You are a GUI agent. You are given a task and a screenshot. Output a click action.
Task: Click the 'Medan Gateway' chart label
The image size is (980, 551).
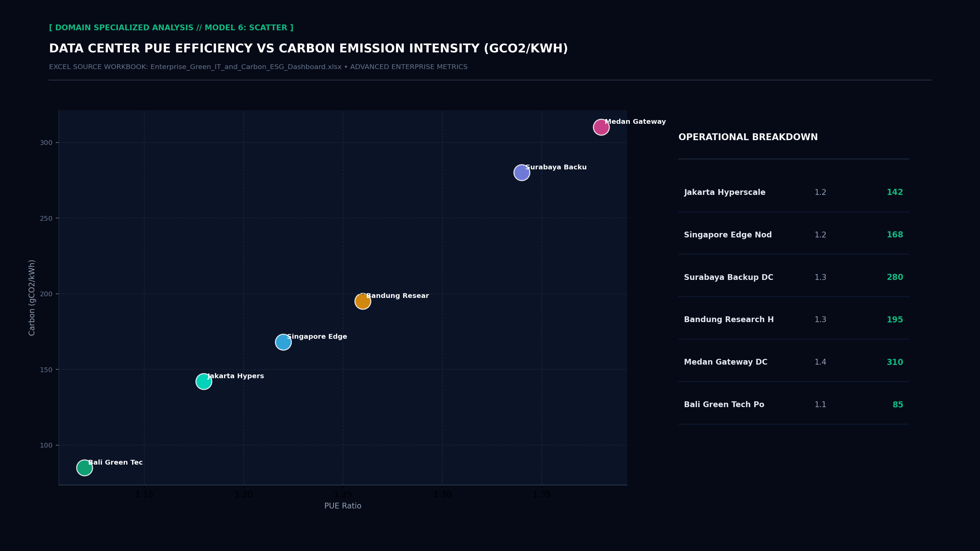coord(635,122)
